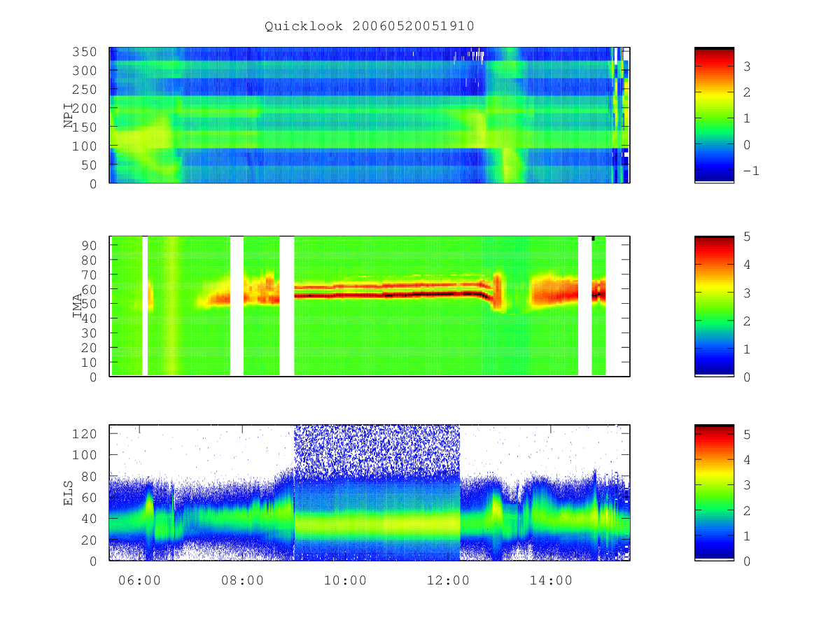Screen dimensions: 840x630
Task: Click the 350 tick on NPI axis
Action: click(x=85, y=52)
